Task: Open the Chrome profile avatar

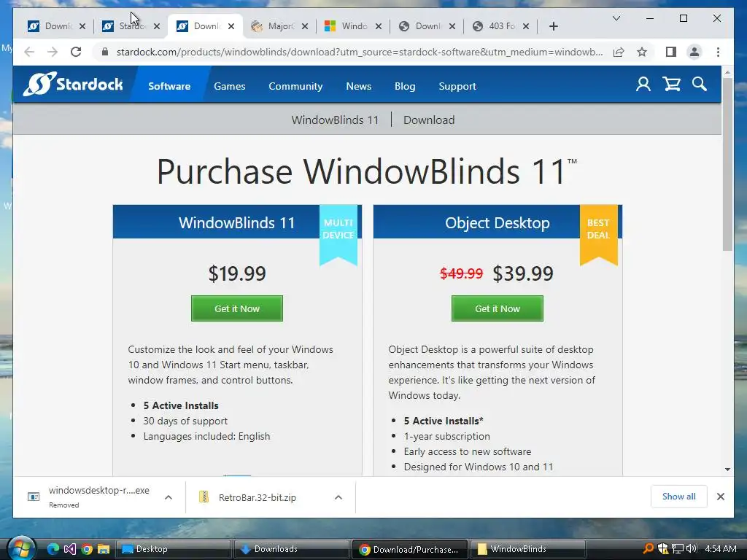Action: [x=694, y=52]
